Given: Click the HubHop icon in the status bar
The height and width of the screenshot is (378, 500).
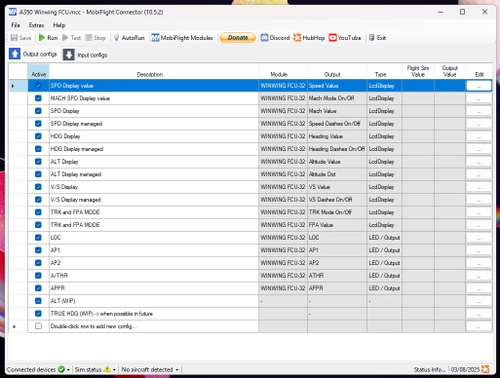Looking at the screenshot, I should tap(486, 369).
